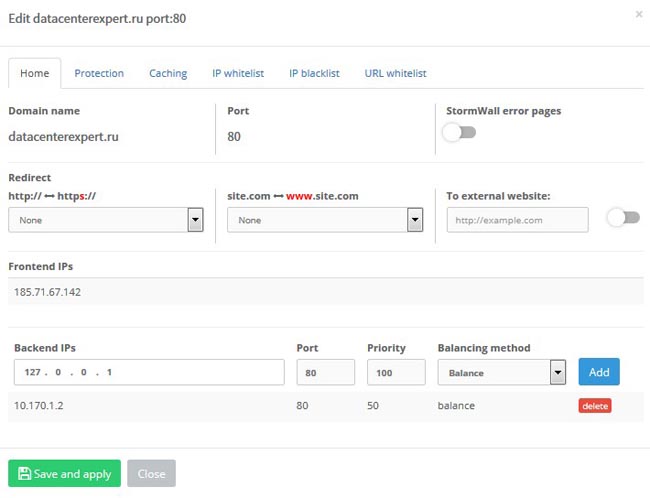Switch to the Protection tab
This screenshot has width=650, height=498.
coord(99,73)
